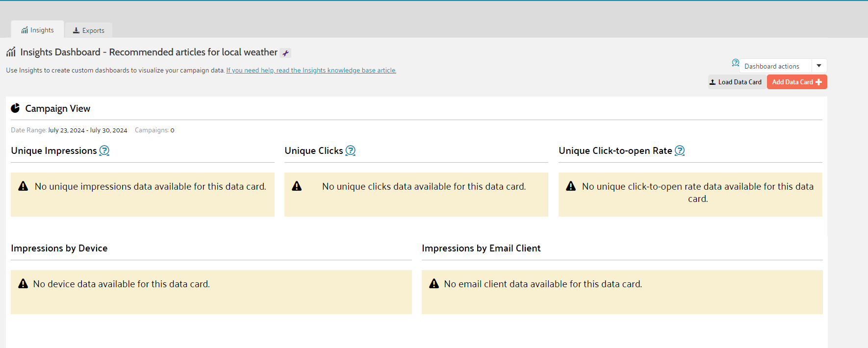
Task: Click the orange Add Data Card button
Action: (x=796, y=82)
